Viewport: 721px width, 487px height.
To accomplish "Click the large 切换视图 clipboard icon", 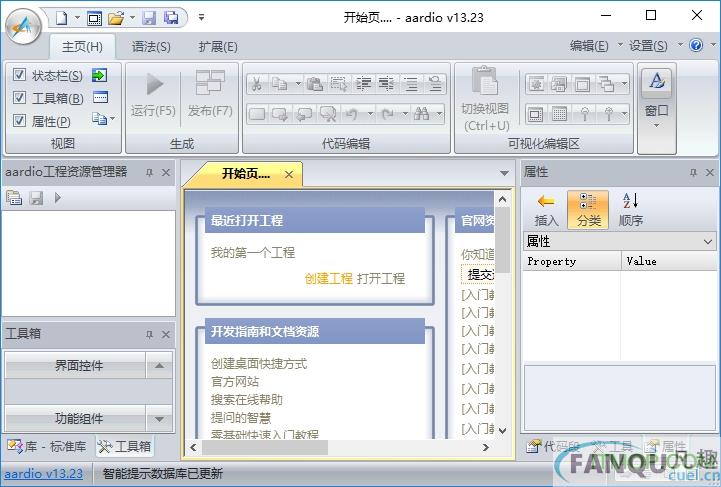I will coord(485,81).
